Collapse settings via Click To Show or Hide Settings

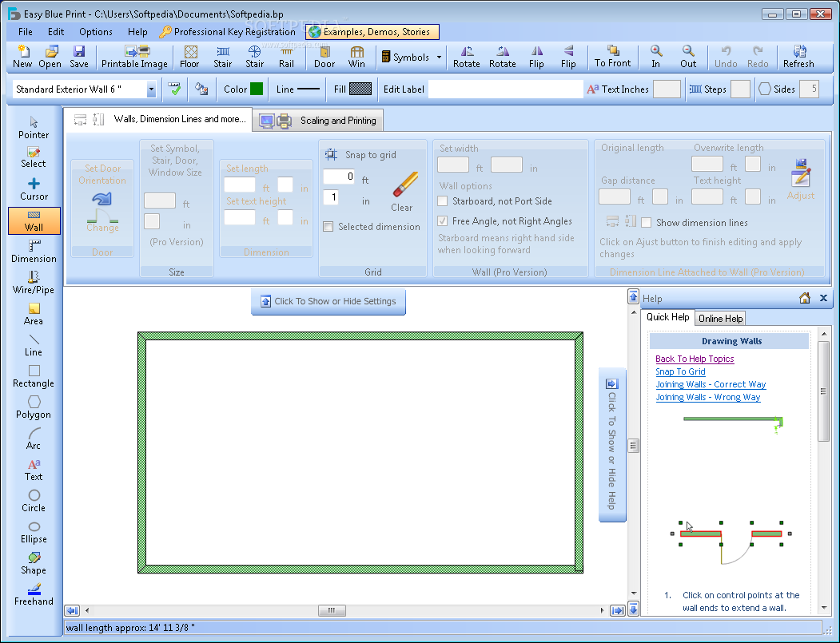pos(328,301)
